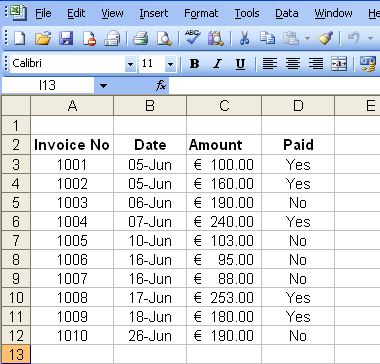Open the Undo history dropdown arrow
Image resolution: width=380 pixels, height=364 pixels.
370,39
